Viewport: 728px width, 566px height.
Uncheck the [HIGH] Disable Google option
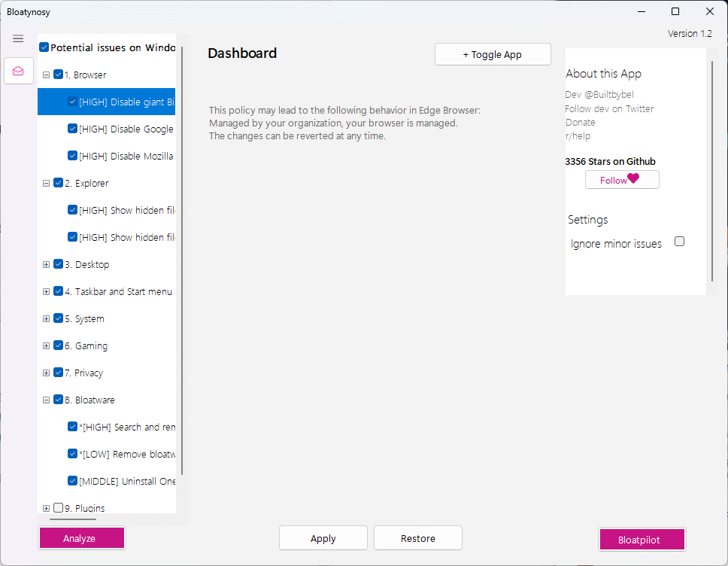coord(72,129)
